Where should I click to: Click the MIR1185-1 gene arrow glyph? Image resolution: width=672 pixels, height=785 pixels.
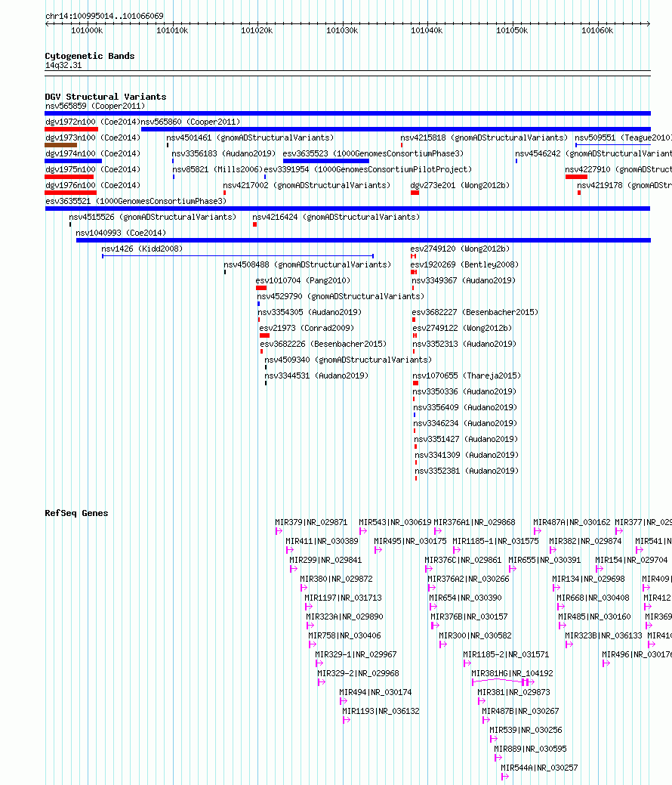(456, 550)
